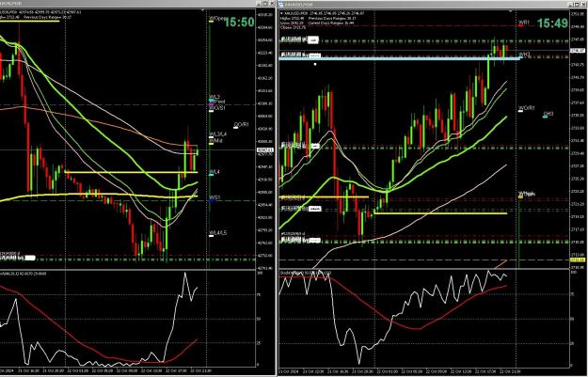Select the WOpen level marker in the XAUUSD chart
This screenshot has height=377, width=588.
point(527,195)
